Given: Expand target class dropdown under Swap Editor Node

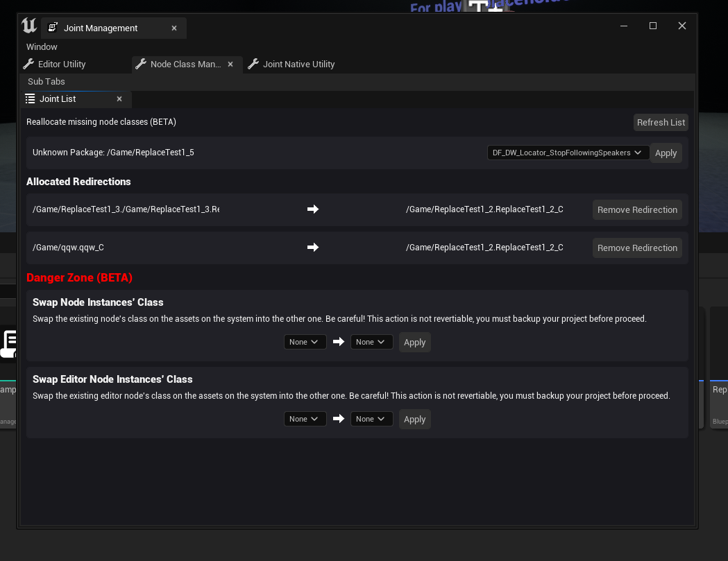Looking at the screenshot, I should tap(371, 419).
